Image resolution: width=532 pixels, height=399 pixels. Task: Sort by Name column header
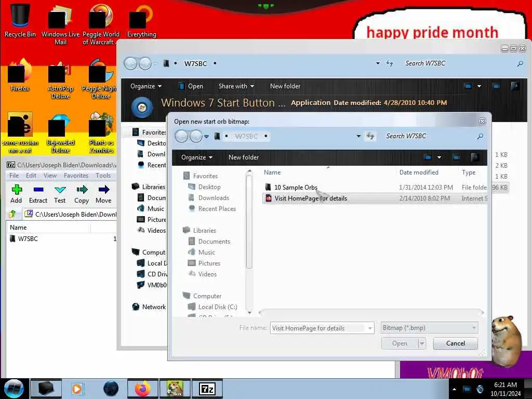tap(272, 172)
